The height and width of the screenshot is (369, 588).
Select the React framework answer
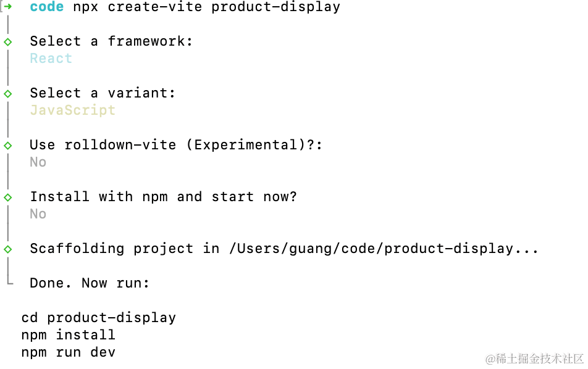click(x=51, y=59)
